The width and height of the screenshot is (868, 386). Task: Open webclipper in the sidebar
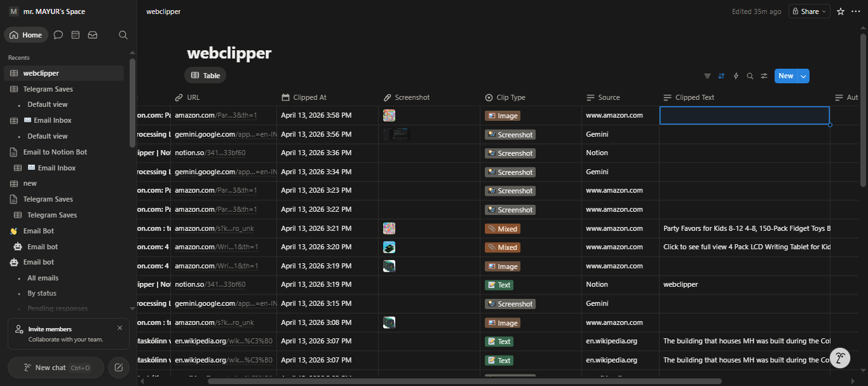click(64, 73)
